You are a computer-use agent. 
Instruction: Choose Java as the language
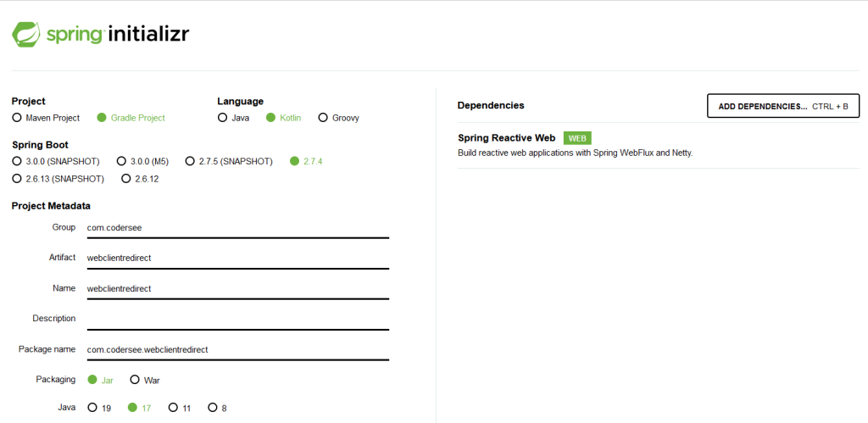point(223,118)
